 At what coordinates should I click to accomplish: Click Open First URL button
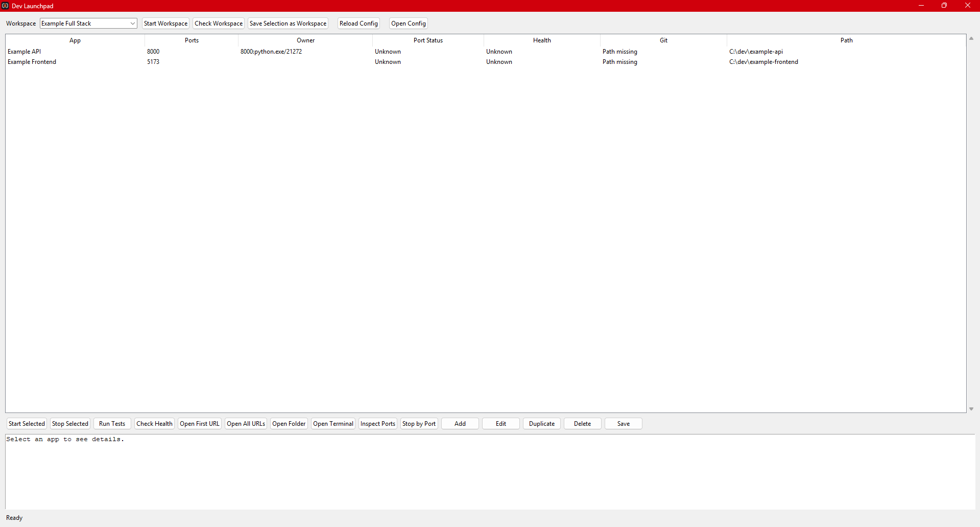(x=199, y=424)
